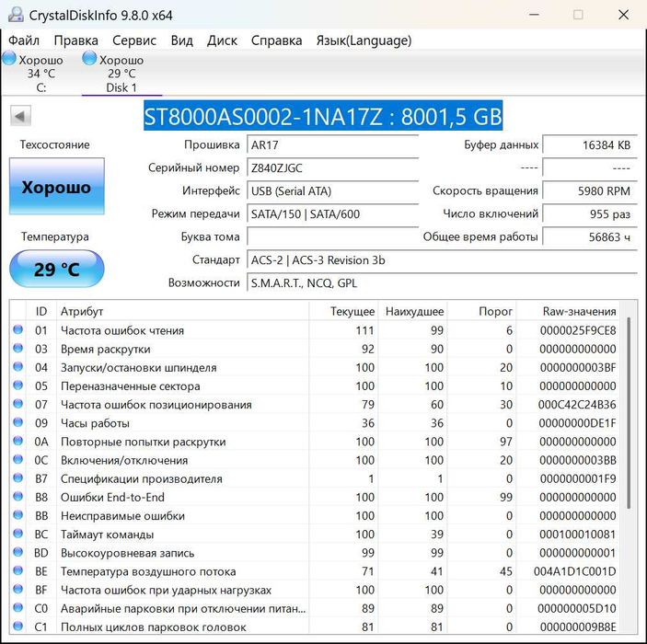Click the total work time value 56863 ч
Viewport: 647px width, 644px height.
point(590,237)
